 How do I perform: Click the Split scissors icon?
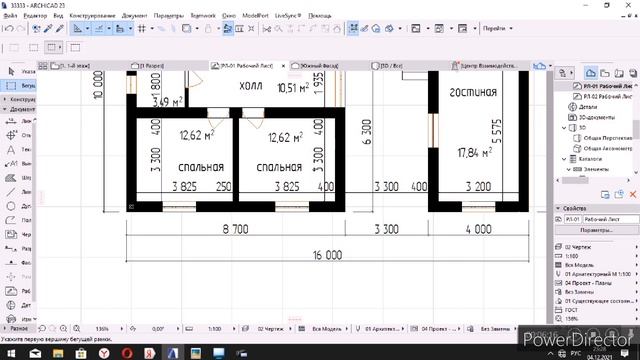267,29
